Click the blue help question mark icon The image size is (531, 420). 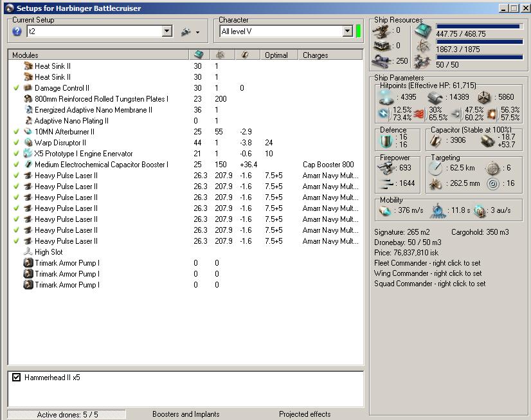pyautogui.click(x=17, y=32)
